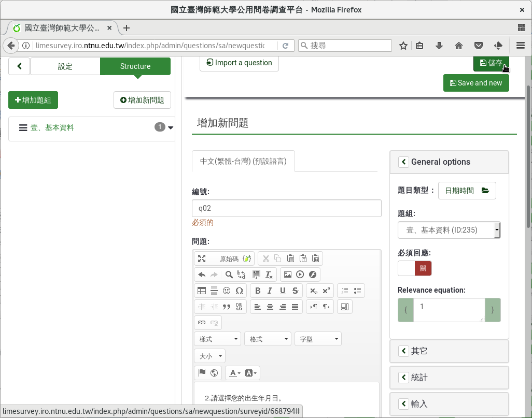The width and height of the screenshot is (532, 418).
Task: Expand the 壹、基本資料 group arrow
Action: point(171,128)
